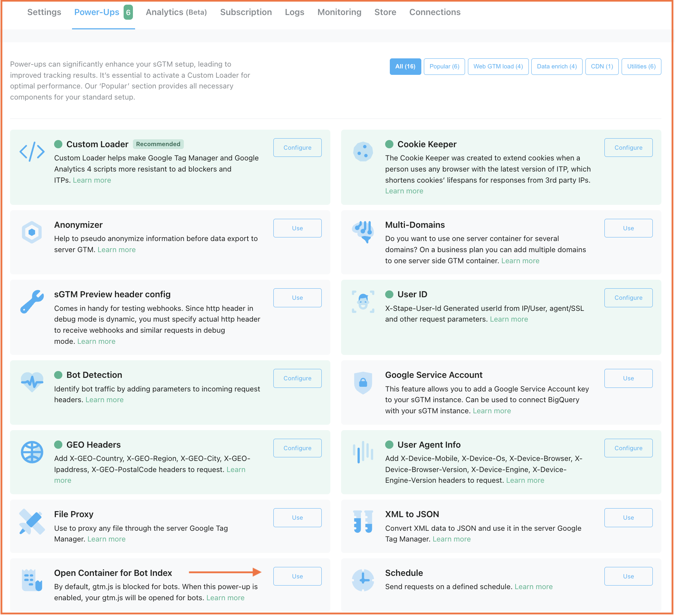
Task: Use the Anonymizer power-up
Action: click(297, 228)
